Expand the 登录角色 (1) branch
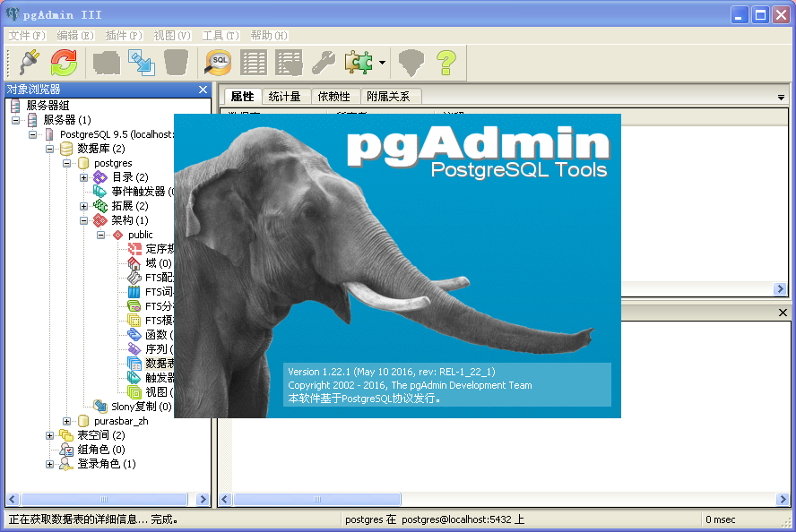This screenshot has height=532, width=796. tap(50, 464)
